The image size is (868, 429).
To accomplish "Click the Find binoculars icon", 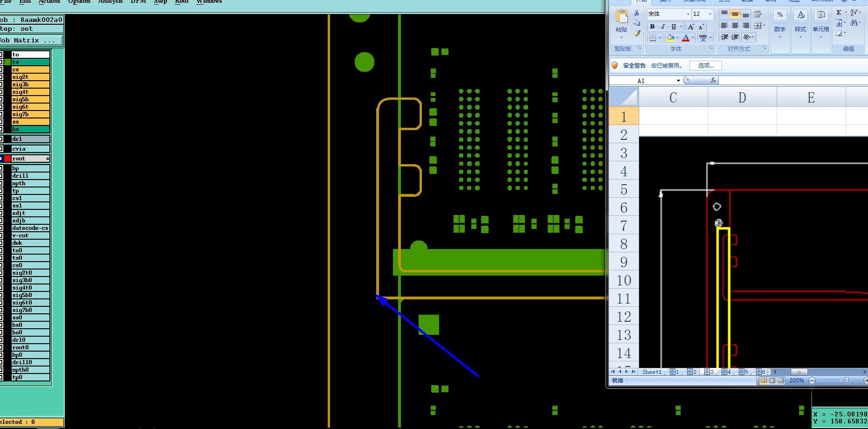I will coord(854,23).
